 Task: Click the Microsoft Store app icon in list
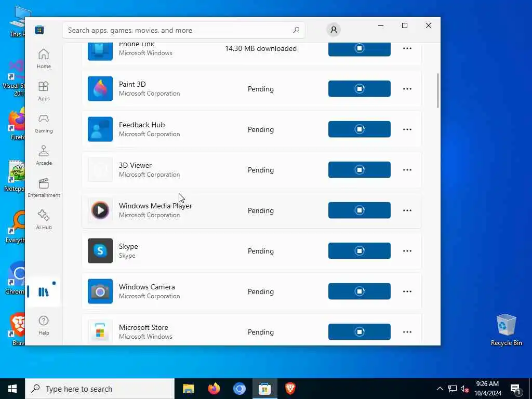100,332
